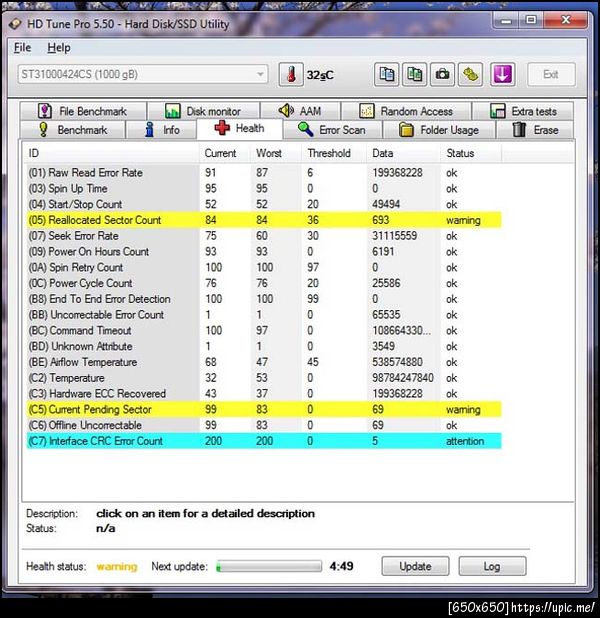Click the data value 693
Screen dimensions: 600x618
point(380,220)
